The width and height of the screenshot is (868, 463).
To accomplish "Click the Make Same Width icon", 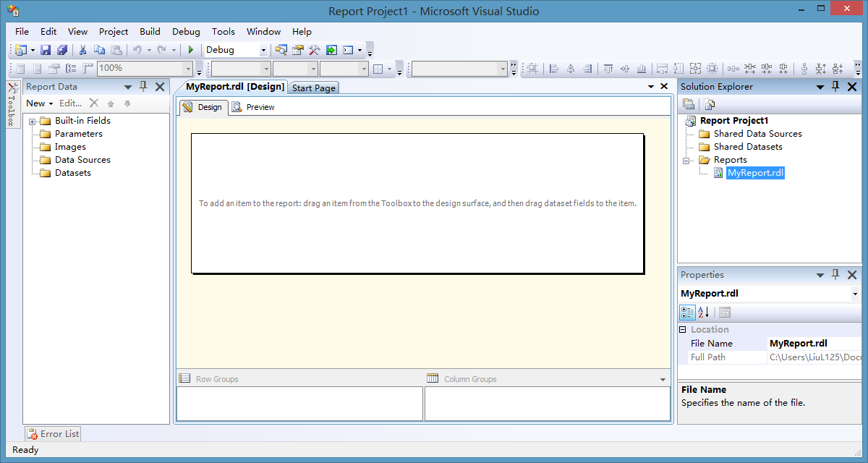I will [662, 69].
